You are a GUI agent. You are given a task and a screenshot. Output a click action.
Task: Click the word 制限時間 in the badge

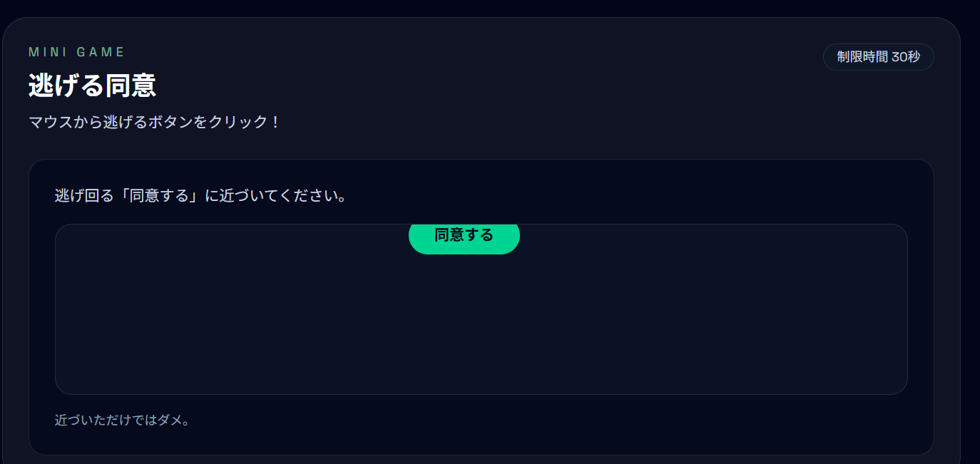(x=862, y=57)
